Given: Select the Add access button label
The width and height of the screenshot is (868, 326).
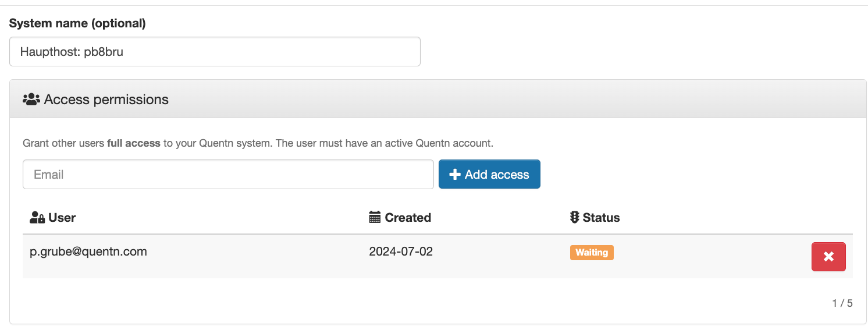Looking at the screenshot, I should point(497,175).
